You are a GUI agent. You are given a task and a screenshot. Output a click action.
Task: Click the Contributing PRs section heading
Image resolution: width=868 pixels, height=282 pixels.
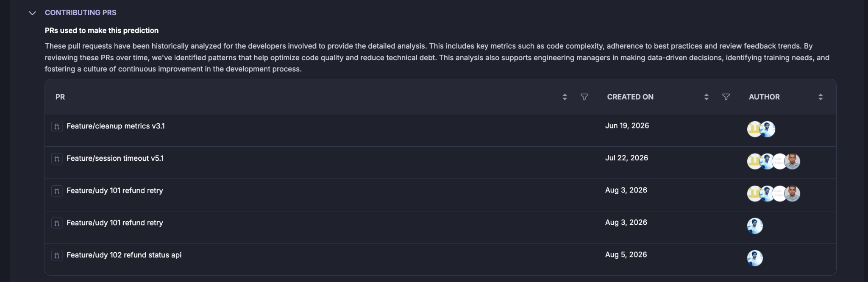81,13
